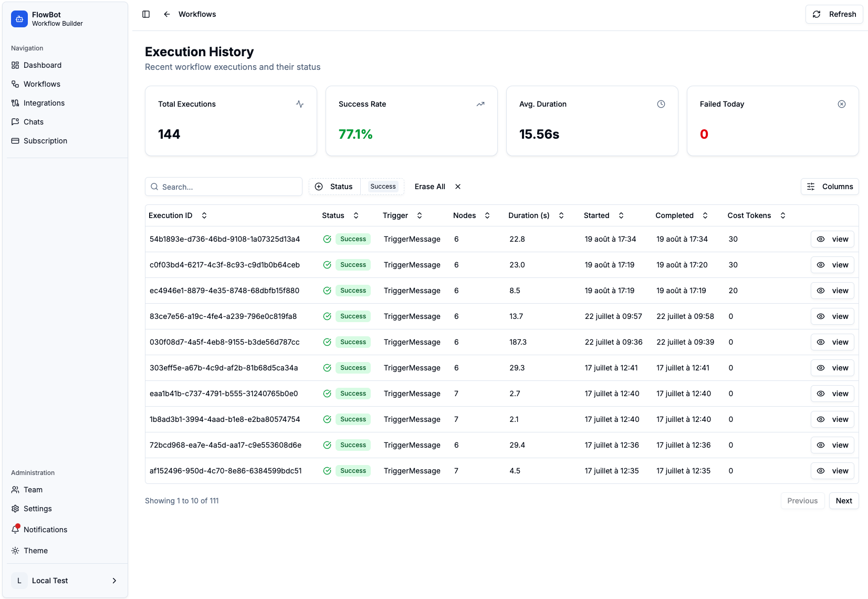Click the Avg. Duration clock icon
This screenshot has height=599, width=868.
point(661,104)
